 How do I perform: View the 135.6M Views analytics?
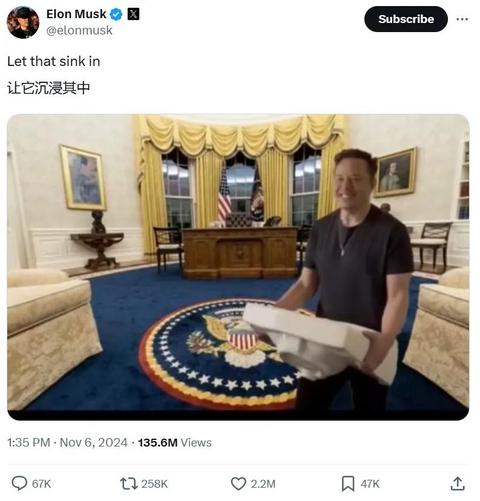point(175,443)
